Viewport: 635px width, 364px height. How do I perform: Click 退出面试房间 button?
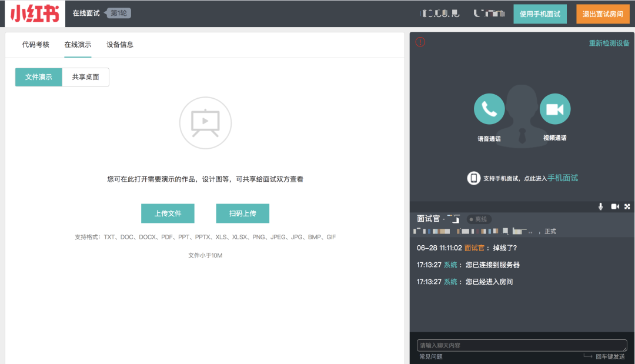[x=603, y=14]
